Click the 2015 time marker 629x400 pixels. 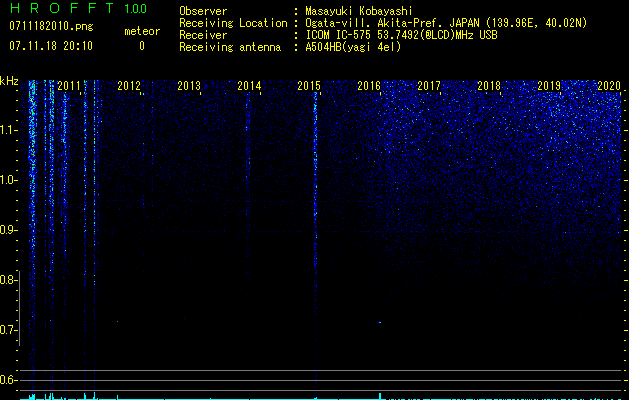pos(309,85)
